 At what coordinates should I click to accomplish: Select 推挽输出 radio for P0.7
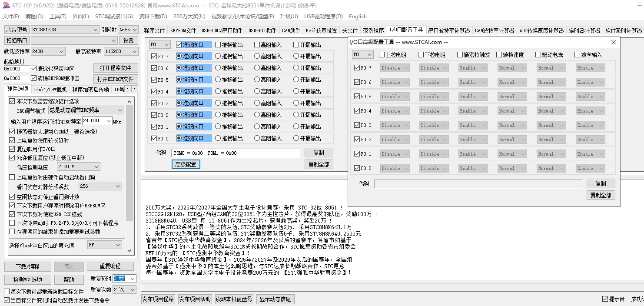(229, 56)
